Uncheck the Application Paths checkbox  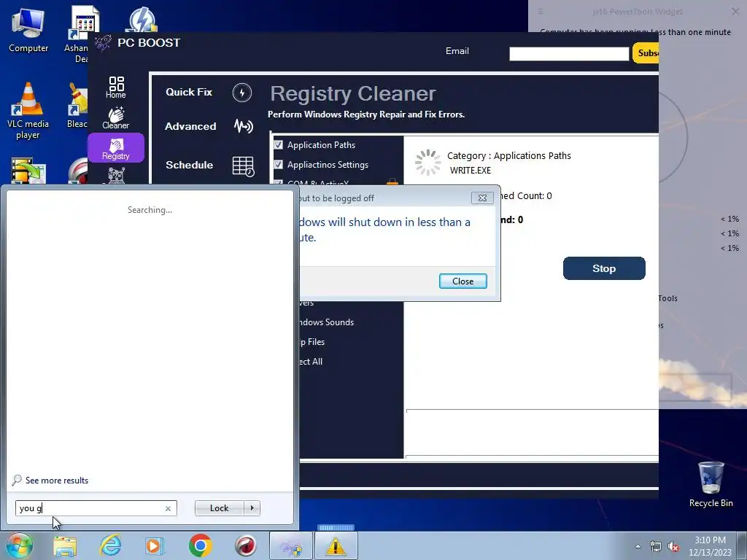click(x=279, y=145)
